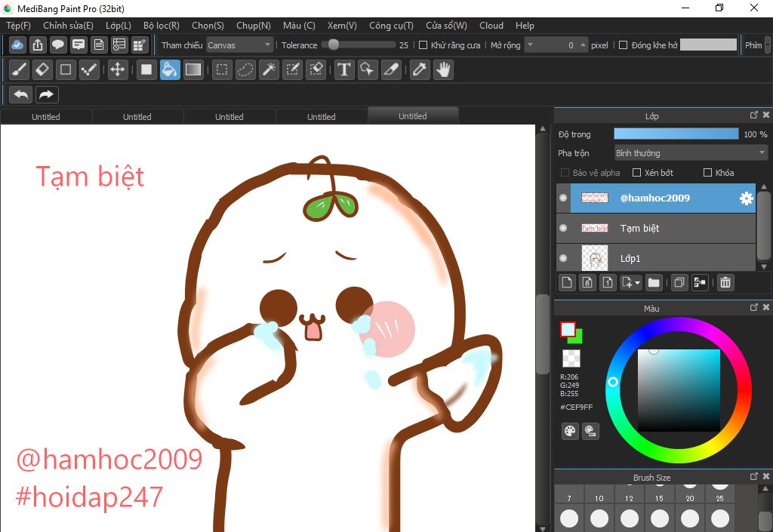Enable Khử răng cưa checkbox
Image resolution: width=773 pixels, height=532 pixels.
[x=423, y=45]
